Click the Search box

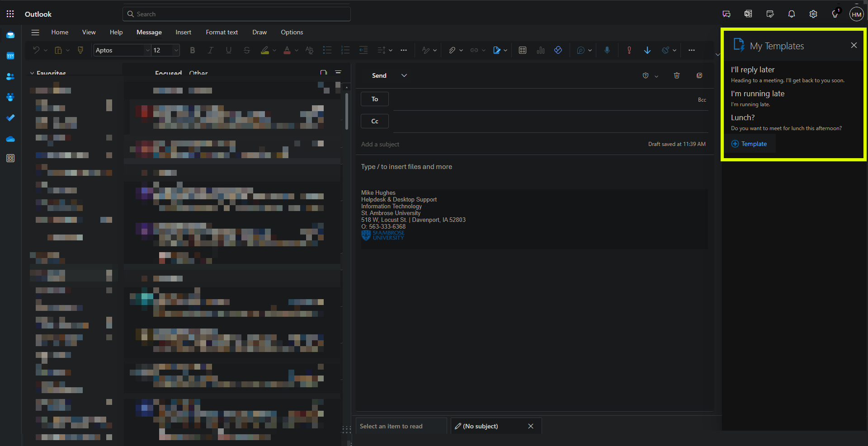(236, 14)
